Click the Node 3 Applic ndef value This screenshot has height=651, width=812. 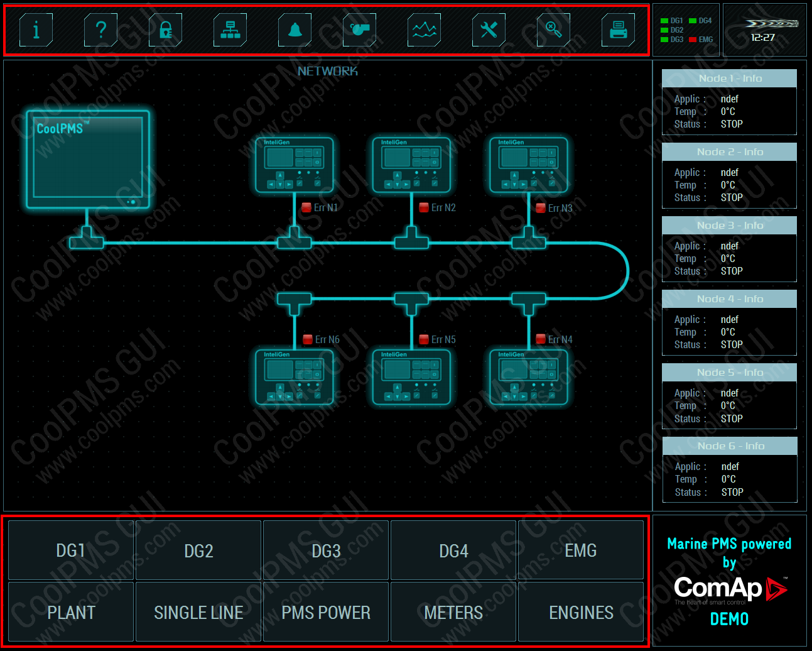[730, 246]
